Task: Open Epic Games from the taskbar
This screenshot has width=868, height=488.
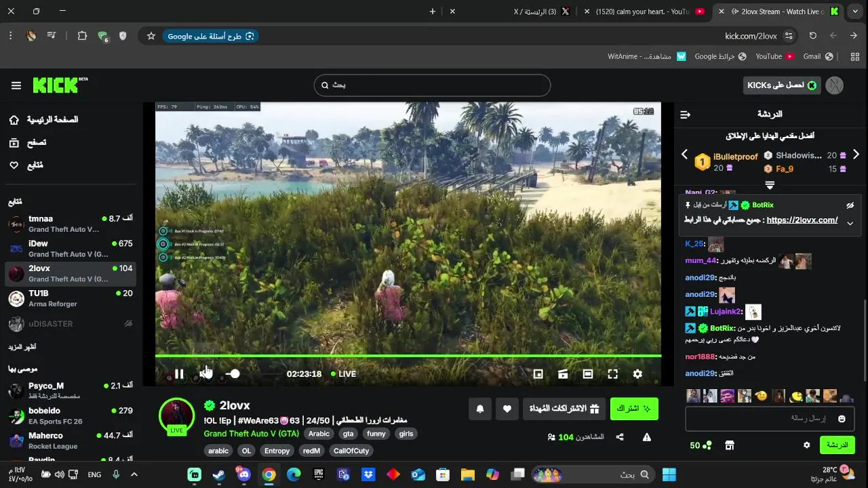Action: [319, 474]
